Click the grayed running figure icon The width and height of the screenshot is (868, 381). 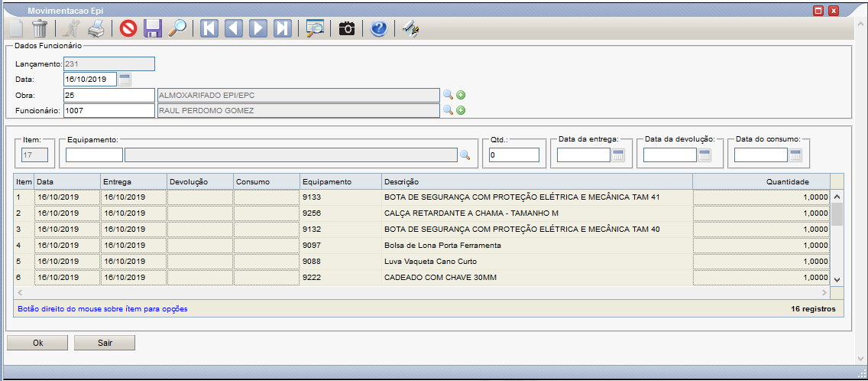pos(71,28)
